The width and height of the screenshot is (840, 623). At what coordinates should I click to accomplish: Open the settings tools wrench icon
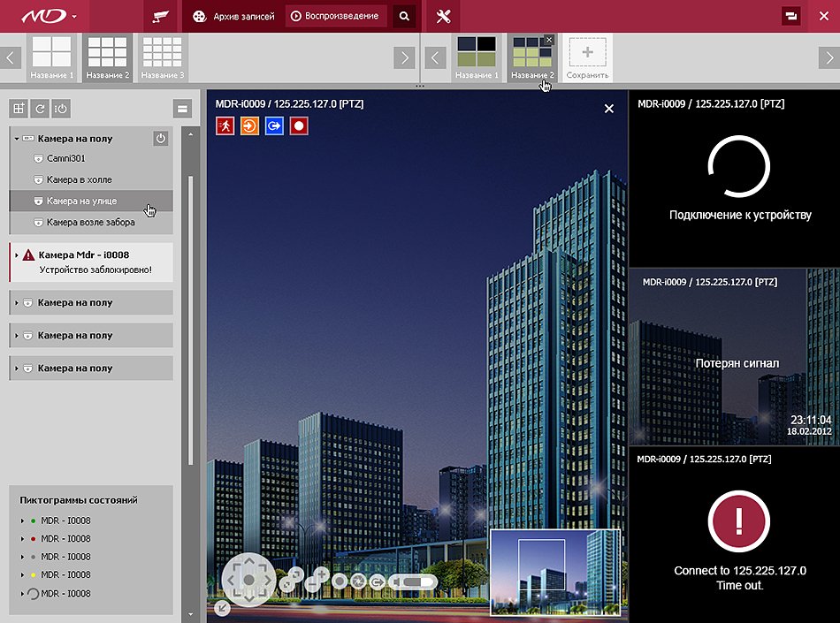click(444, 16)
